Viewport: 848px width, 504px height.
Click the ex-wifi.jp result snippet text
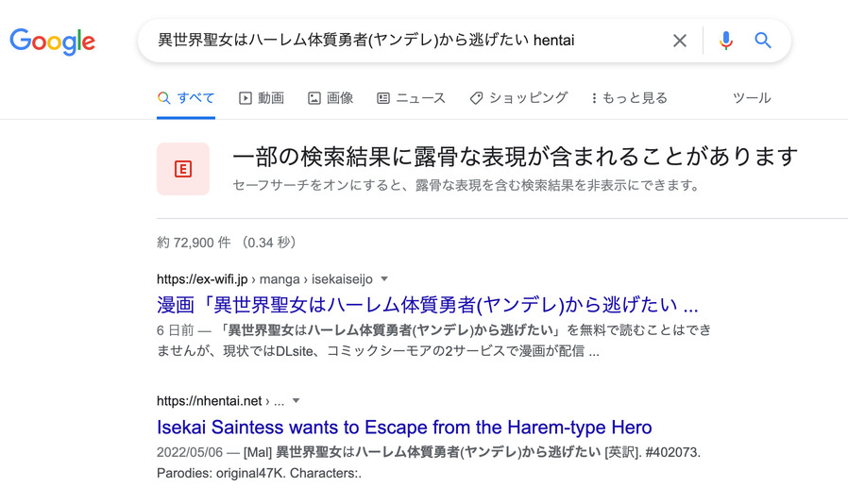coord(433,341)
